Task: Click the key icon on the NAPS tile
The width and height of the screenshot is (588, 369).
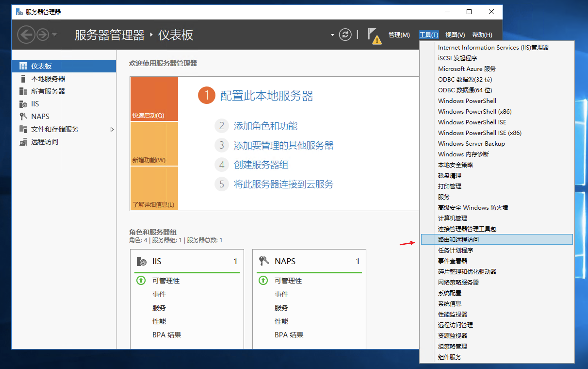Action: coord(263,261)
